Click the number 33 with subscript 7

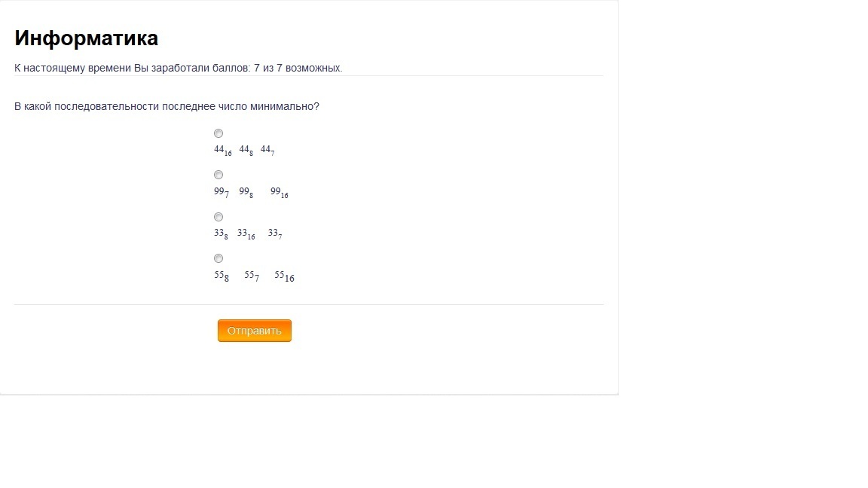[275, 234]
